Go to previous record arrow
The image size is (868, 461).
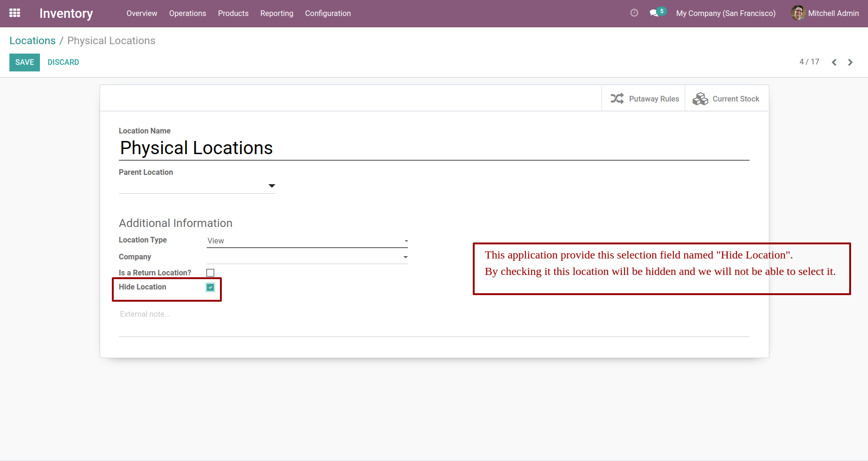coord(834,62)
